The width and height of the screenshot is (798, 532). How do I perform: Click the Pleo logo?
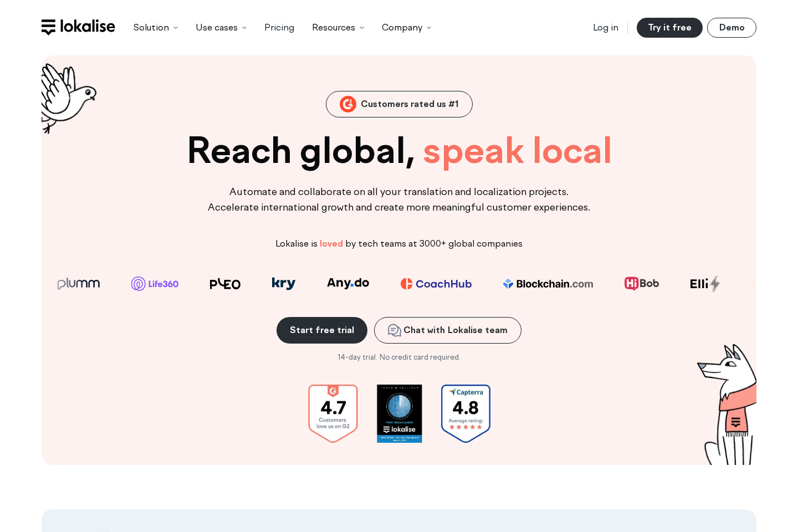click(x=225, y=284)
